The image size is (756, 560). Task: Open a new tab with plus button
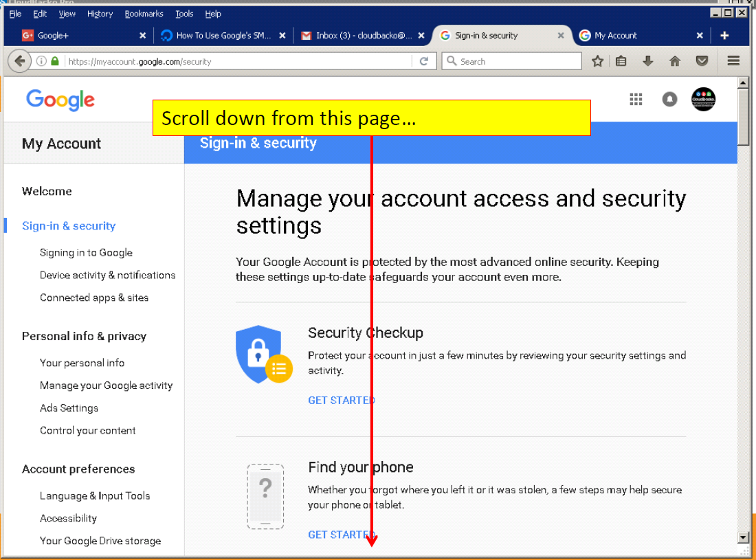tap(724, 35)
